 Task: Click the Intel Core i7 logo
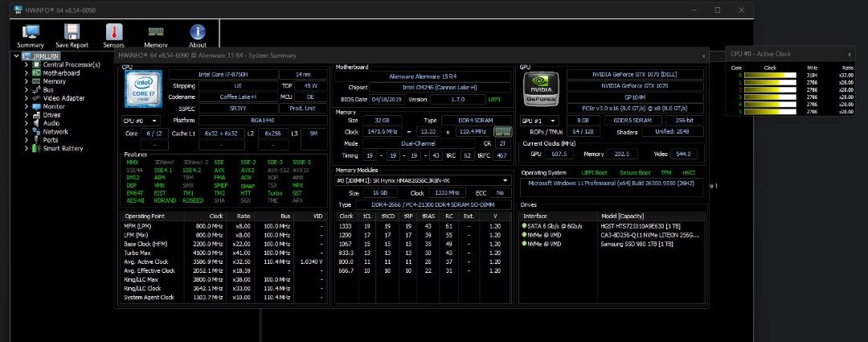[143, 89]
